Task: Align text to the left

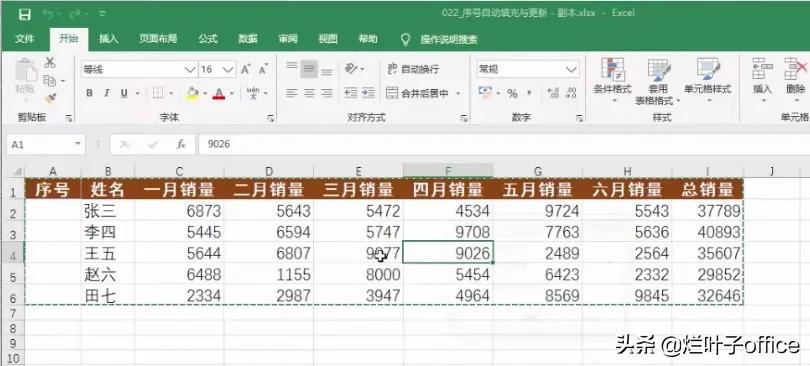Action: pos(292,93)
